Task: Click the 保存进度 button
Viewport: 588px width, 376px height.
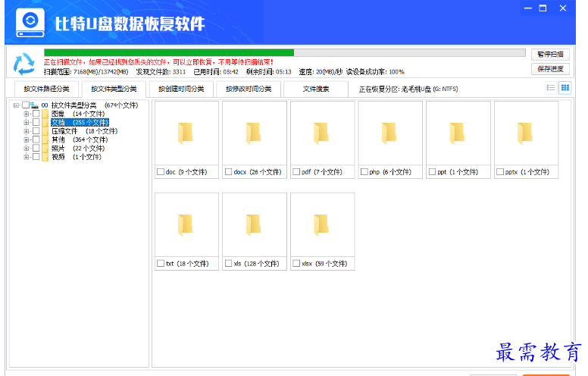Action: 550,69
